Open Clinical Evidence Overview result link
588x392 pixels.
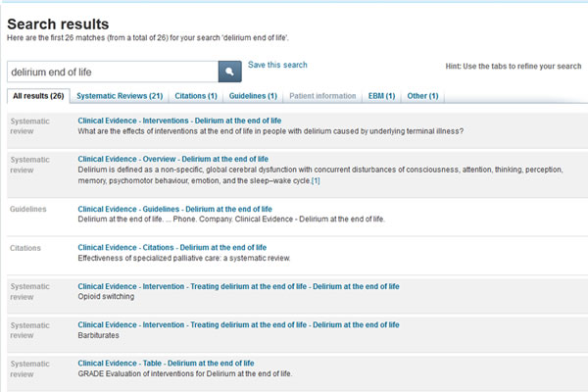(172, 159)
